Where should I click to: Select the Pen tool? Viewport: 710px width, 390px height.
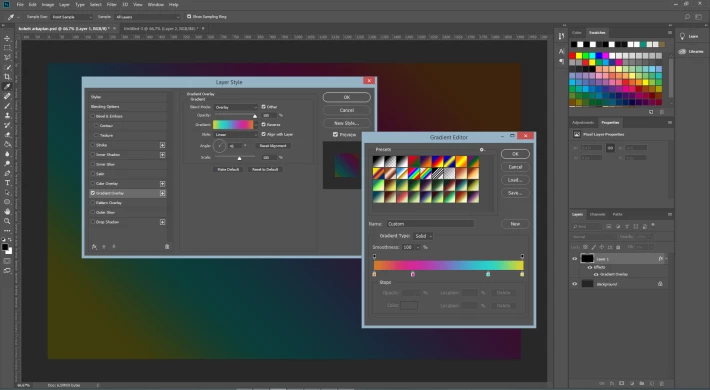tap(7, 173)
